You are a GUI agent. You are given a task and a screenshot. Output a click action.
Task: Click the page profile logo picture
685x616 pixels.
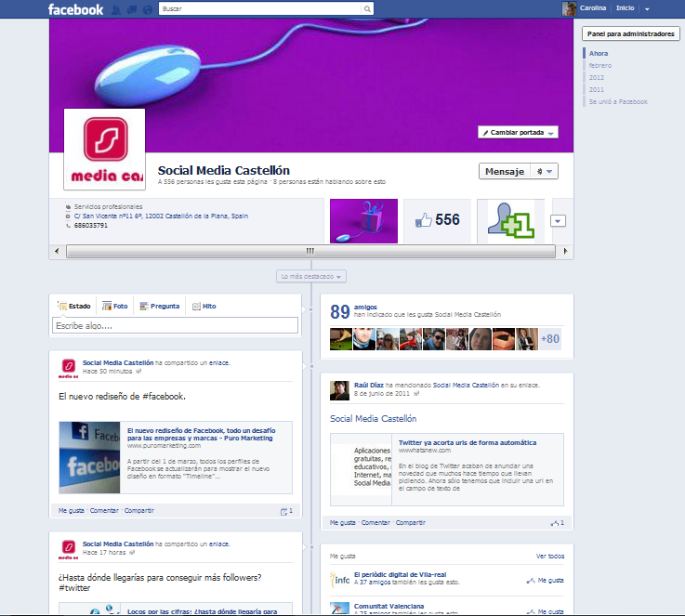[104, 150]
